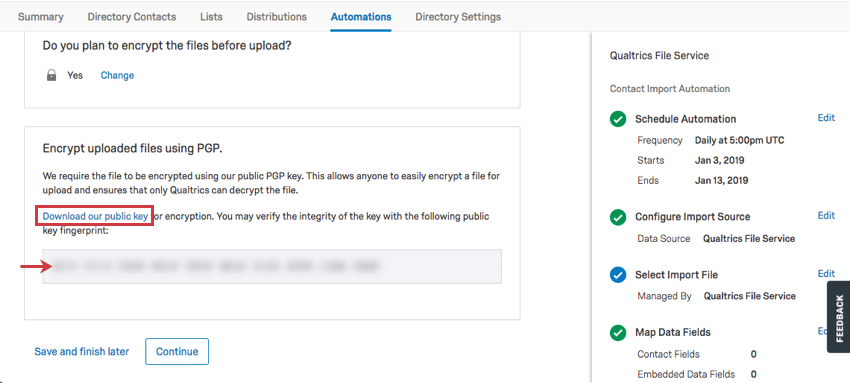The width and height of the screenshot is (850, 383).
Task: Select the Automations tab
Action: (361, 17)
